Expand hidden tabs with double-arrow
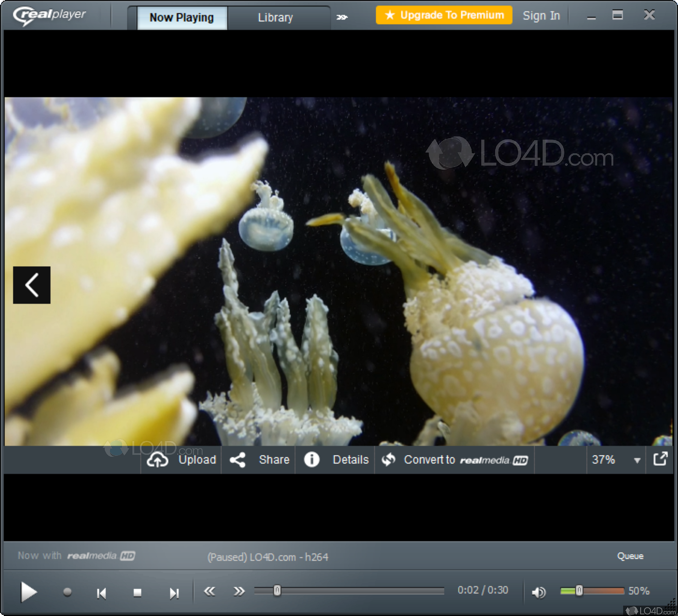Screen dimensions: 678x616 tap(342, 17)
